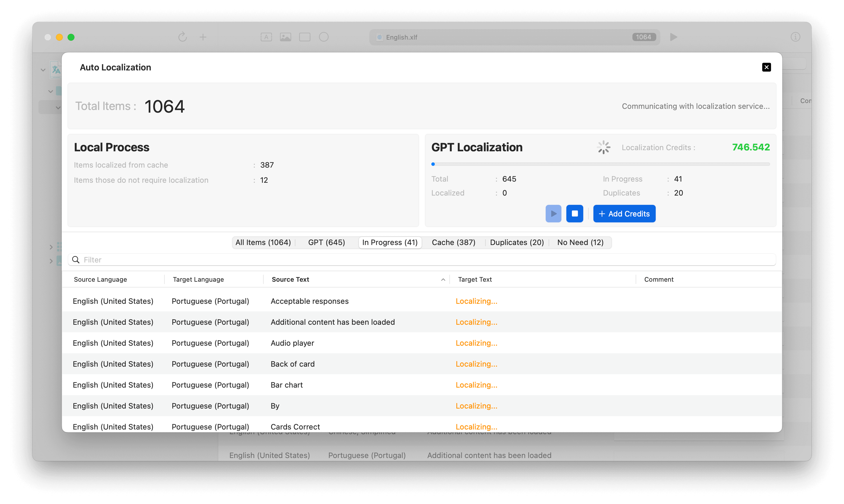The image size is (844, 504).
Task: Click Localizing status for Audio player
Action: [x=476, y=343]
